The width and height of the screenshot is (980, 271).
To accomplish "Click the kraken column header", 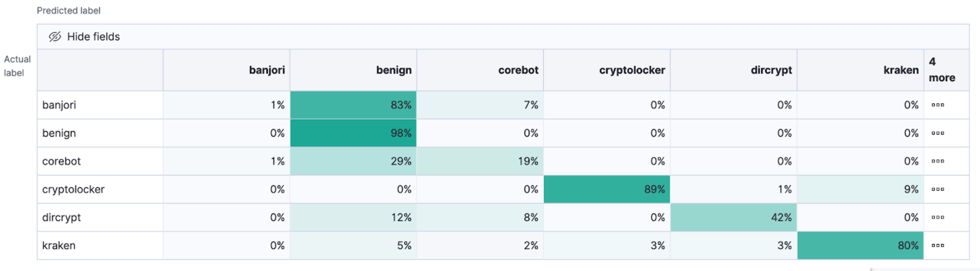I will point(900,70).
